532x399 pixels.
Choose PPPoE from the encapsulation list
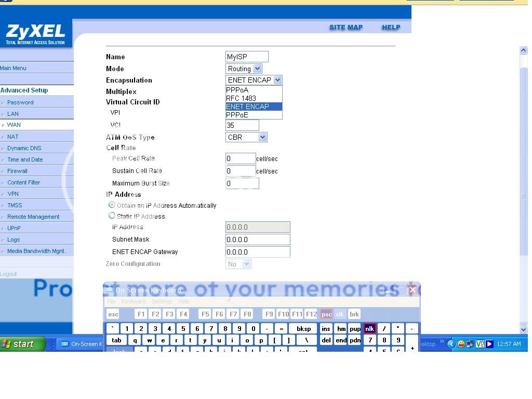tap(237, 115)
